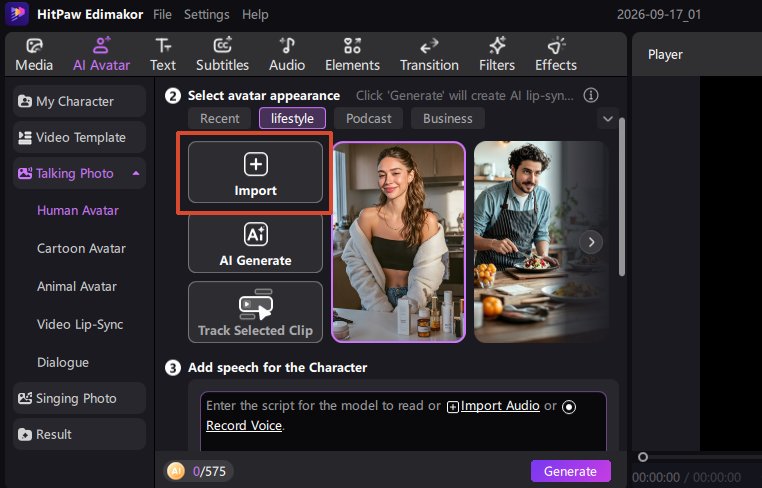Click the avatar panel vertical scrollbar
The height and width of the screenshot is (488, 762).
[x=622, y=197]
